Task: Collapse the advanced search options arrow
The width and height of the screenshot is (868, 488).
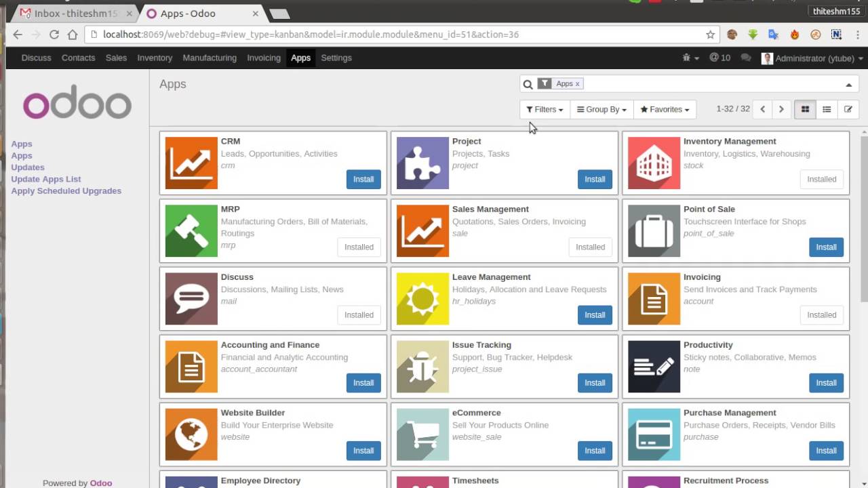Action: click(x=848, y=85)
